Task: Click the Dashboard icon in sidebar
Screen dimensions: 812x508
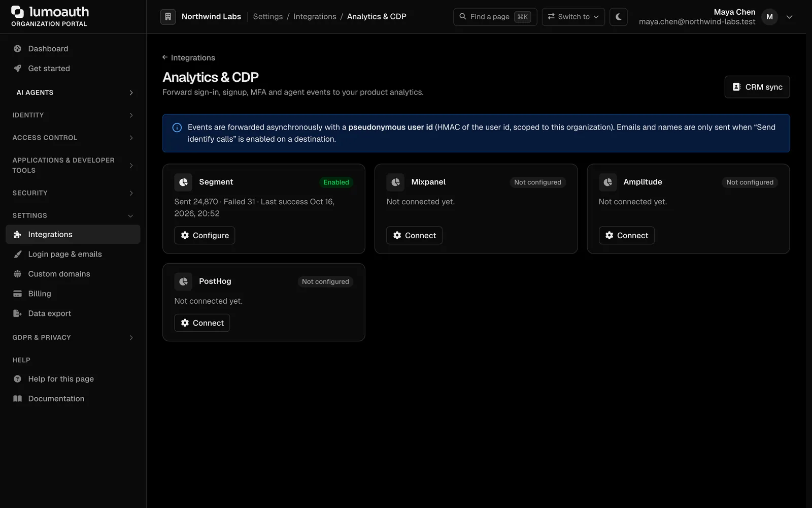Action: [18, 49]
